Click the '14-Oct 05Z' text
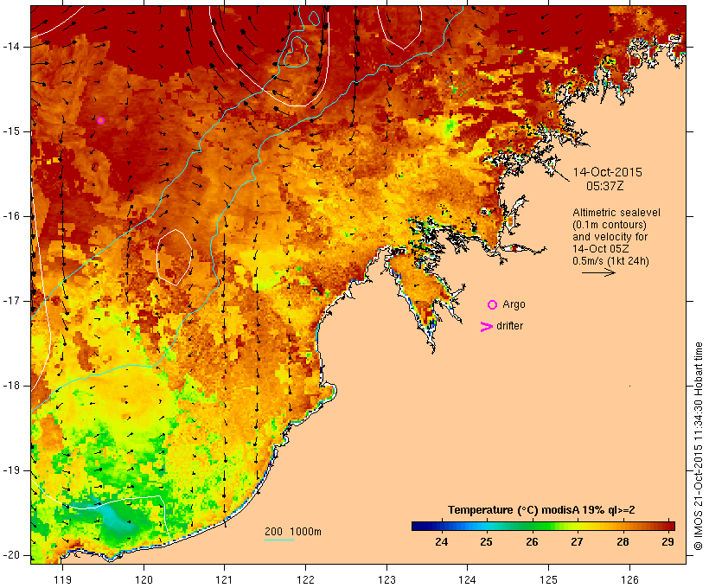Viewport: 709px width, 588px height. (x=600, y=249)
